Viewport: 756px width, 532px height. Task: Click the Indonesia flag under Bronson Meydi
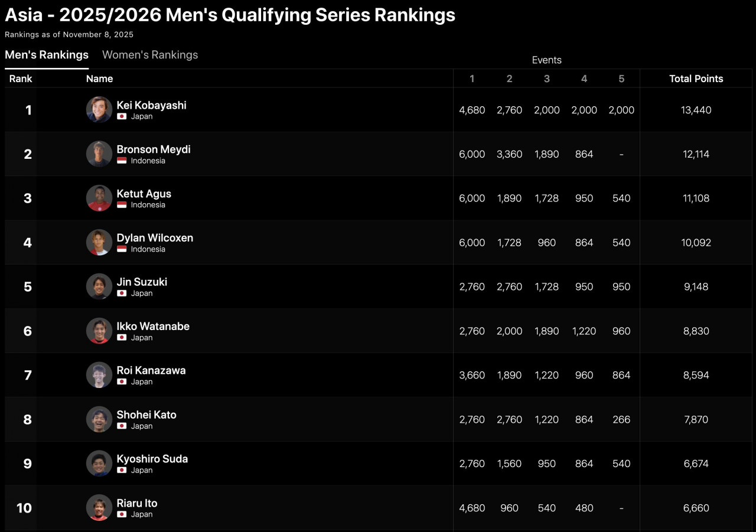(x=122, y=161)
